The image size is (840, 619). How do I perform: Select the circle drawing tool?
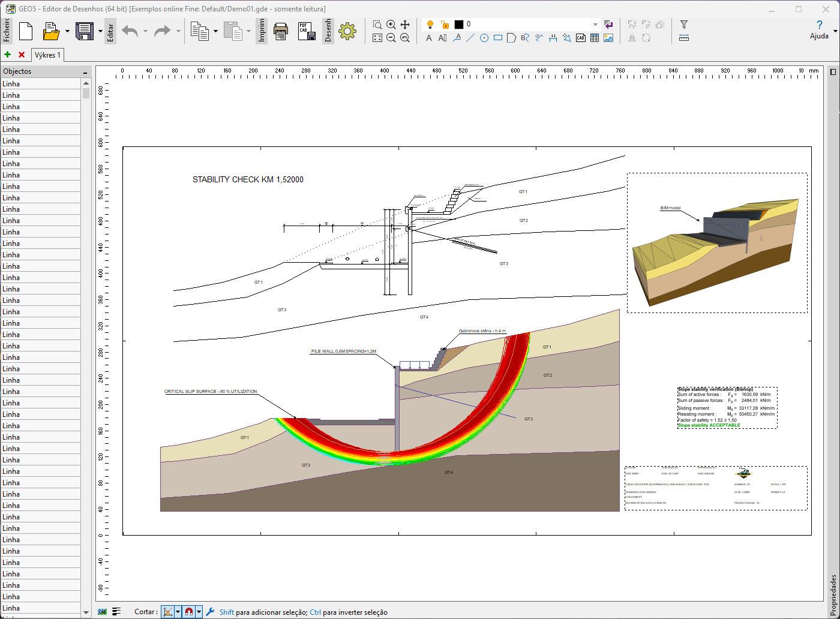484,38
